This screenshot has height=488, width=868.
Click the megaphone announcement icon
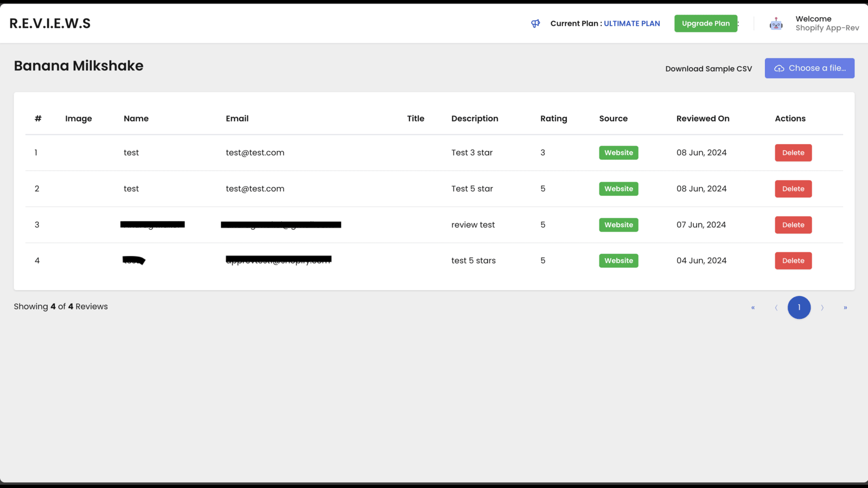point(535,23)
